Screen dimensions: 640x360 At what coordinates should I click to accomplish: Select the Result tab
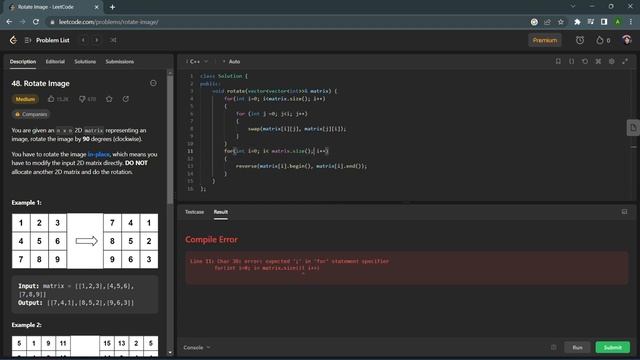click(x=221, y=212)
